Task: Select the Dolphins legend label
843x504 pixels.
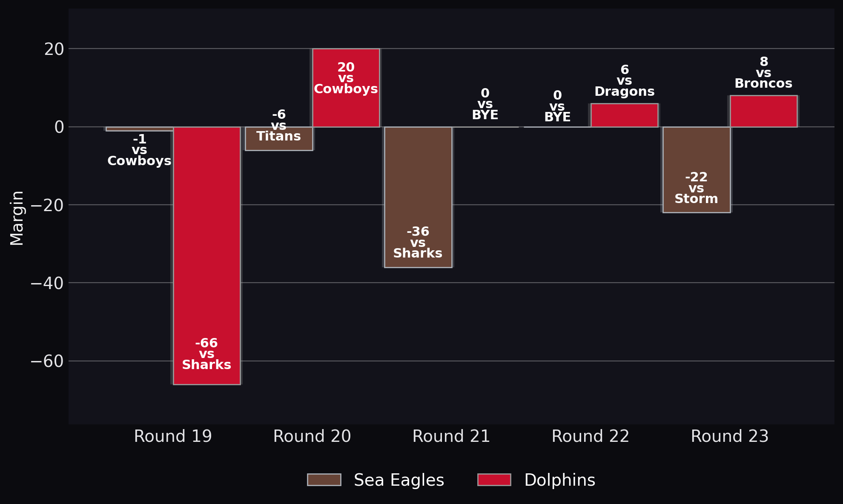Action: pos(559,480)
